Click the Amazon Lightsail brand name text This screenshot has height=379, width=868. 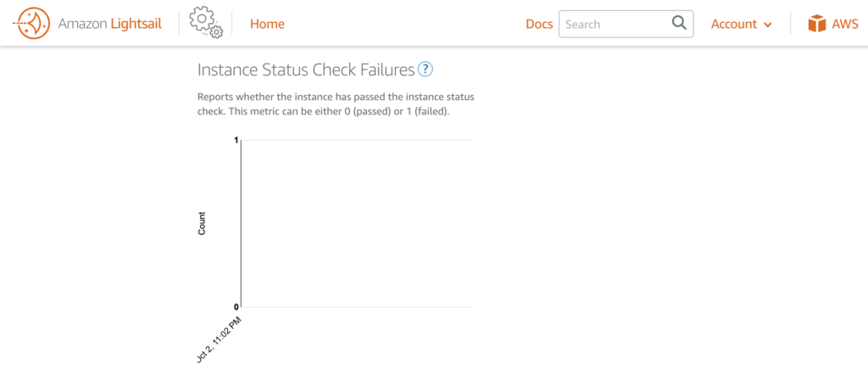110,24
